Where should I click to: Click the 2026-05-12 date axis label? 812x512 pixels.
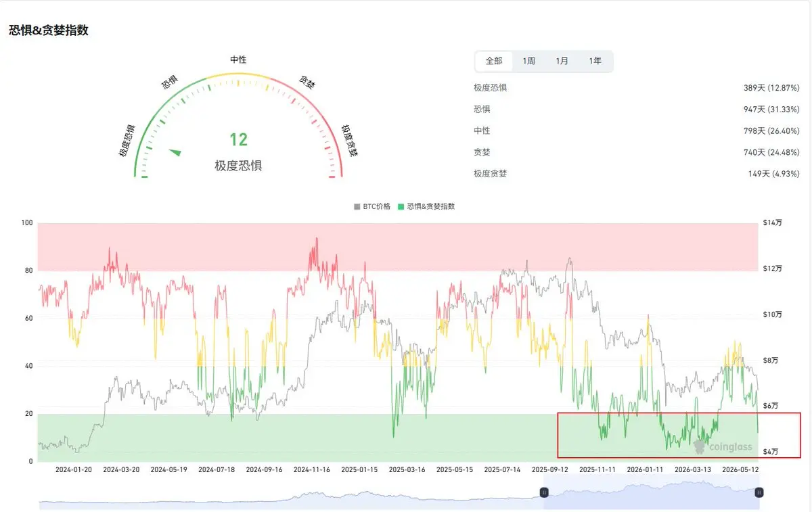(740, 469)
